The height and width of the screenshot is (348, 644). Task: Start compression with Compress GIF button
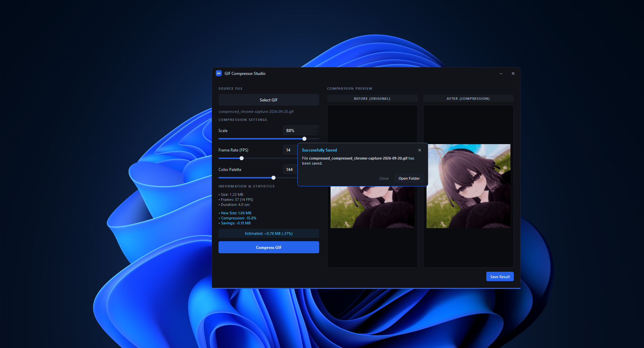click(x=268, y=247)
